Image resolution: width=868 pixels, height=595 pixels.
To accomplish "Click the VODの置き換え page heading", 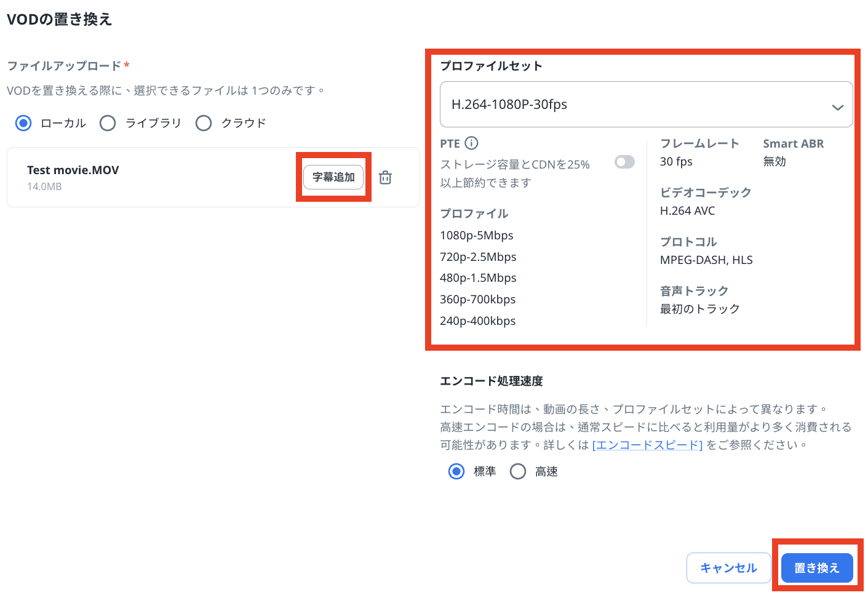I will pyautogui.click(x=60, y=20).
